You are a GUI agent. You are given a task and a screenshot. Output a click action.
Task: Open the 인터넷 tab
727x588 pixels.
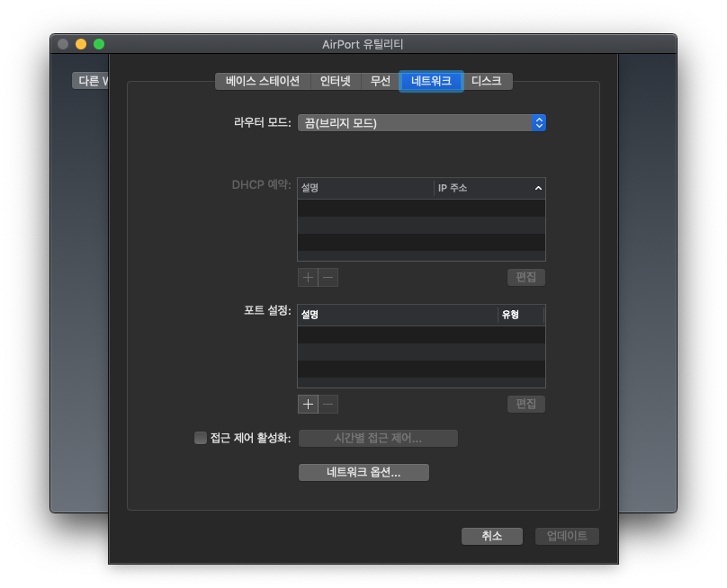click(x=336, y=81)
